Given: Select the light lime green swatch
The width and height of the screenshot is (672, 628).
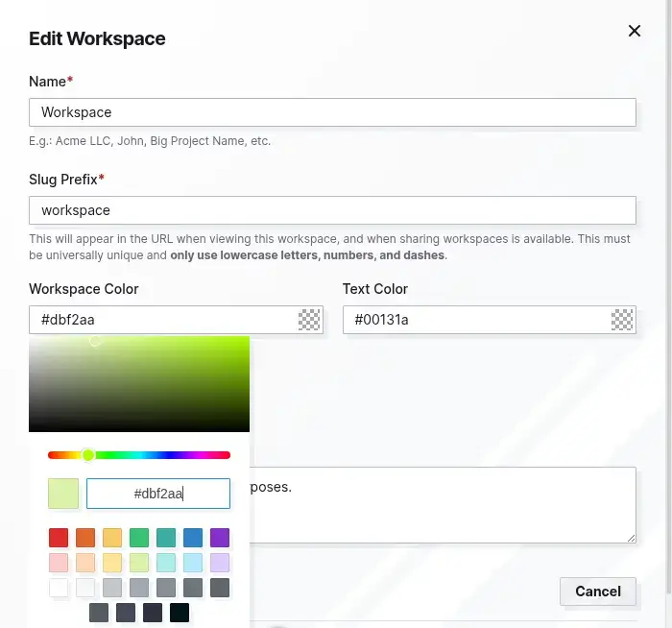Looking at the screenshot, I should click(139, 563).
